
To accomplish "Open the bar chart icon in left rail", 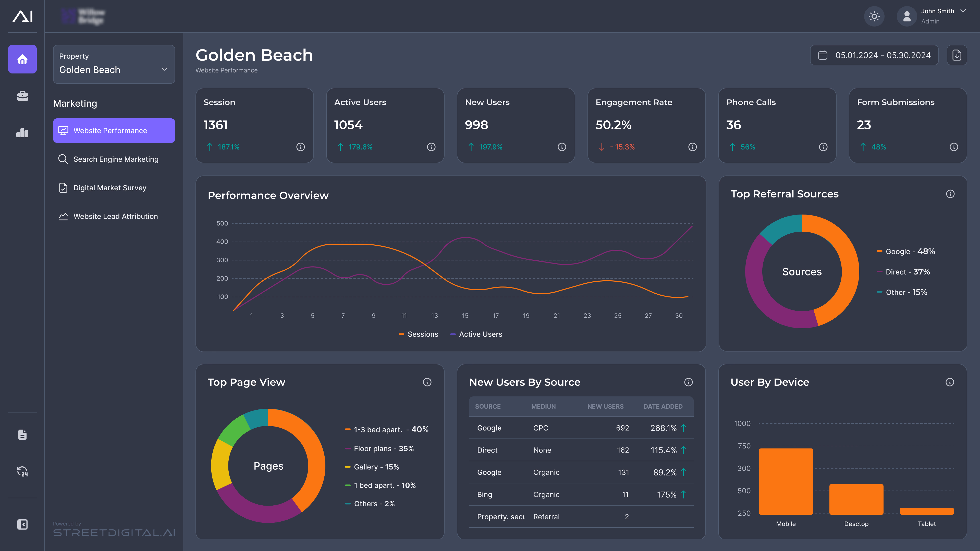I will click(x=22, y=132).
